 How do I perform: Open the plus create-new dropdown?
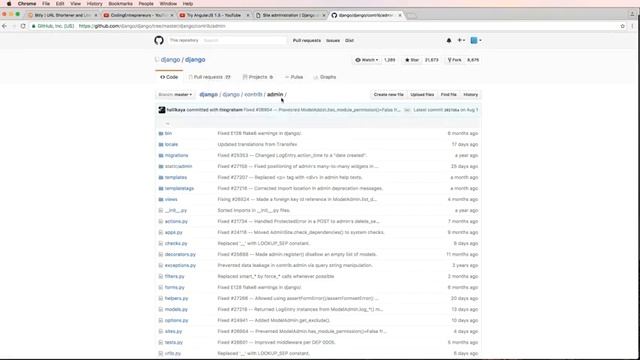pos(461,40)
